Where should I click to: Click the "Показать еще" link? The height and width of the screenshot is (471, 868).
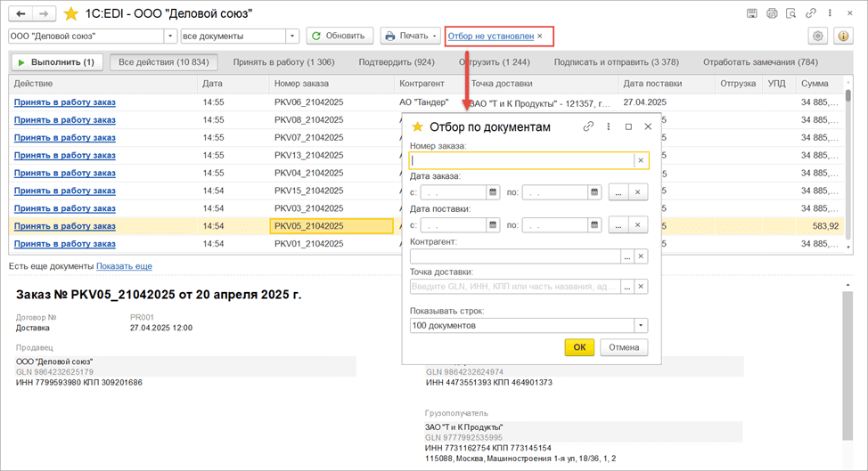point(124,266)
